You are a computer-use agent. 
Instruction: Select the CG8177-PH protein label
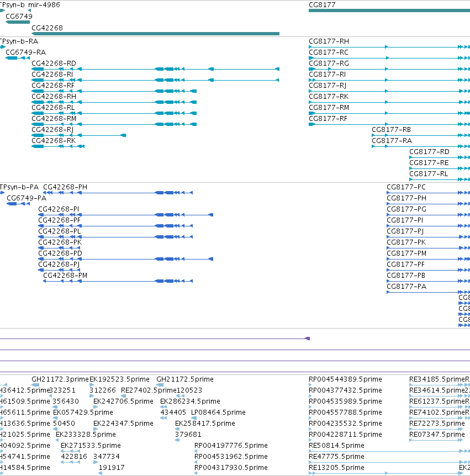406,198
